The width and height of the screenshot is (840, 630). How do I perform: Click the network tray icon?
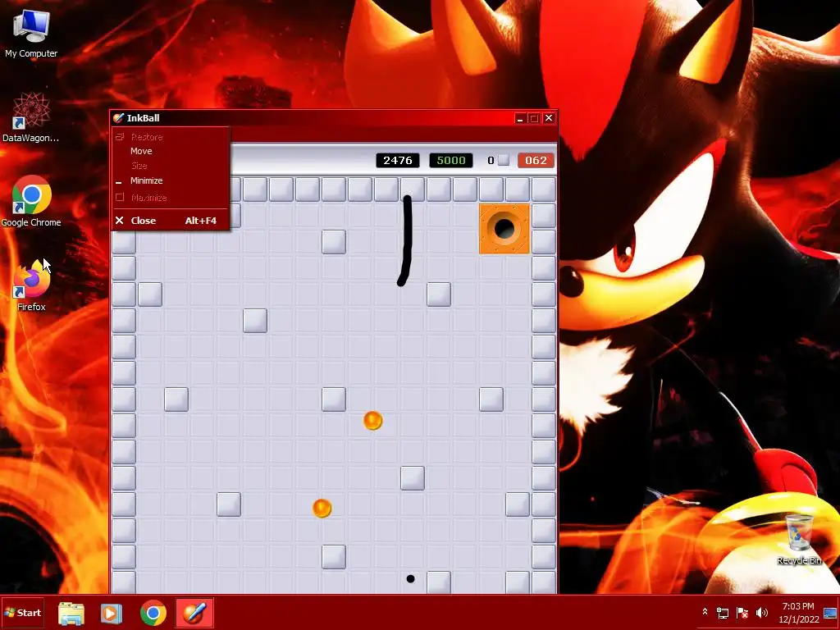723,612
